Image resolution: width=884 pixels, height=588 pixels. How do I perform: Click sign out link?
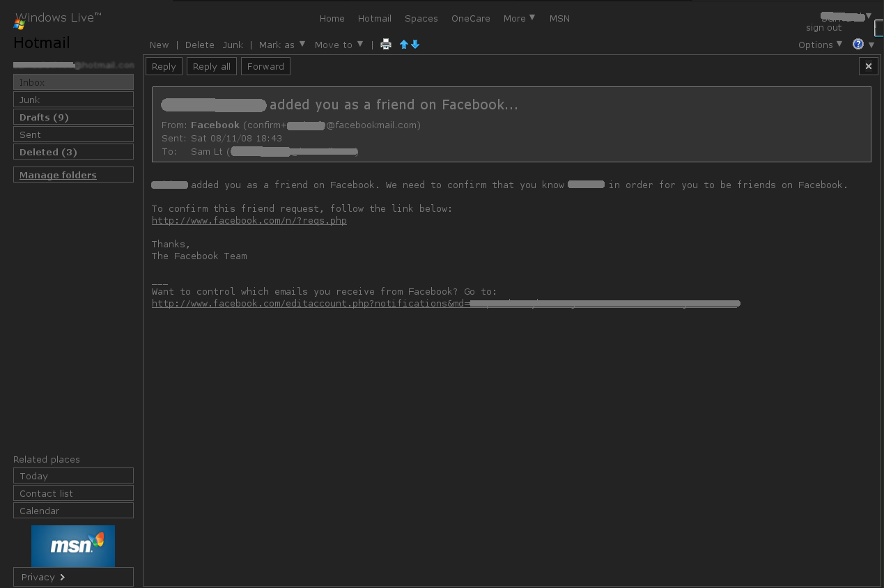(x=824, y=28)
